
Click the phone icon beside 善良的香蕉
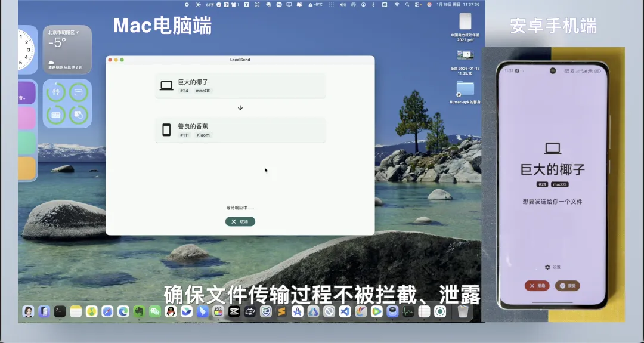(x=166, y=130)
